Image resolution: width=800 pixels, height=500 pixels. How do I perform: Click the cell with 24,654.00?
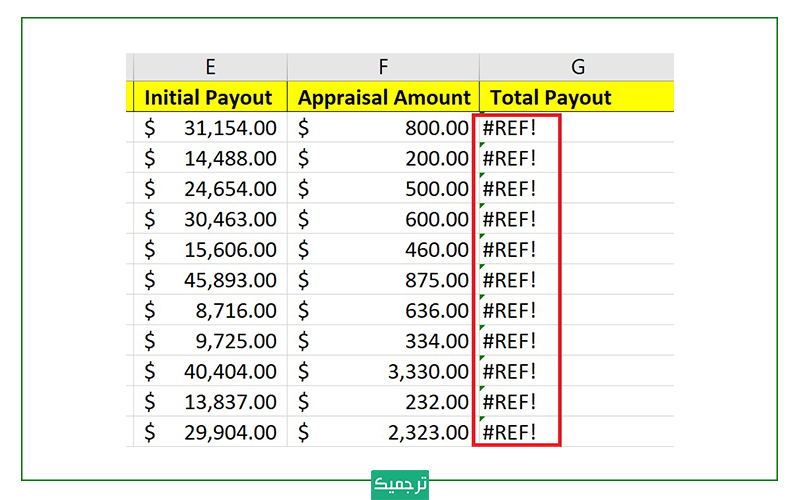coord(209,189)
